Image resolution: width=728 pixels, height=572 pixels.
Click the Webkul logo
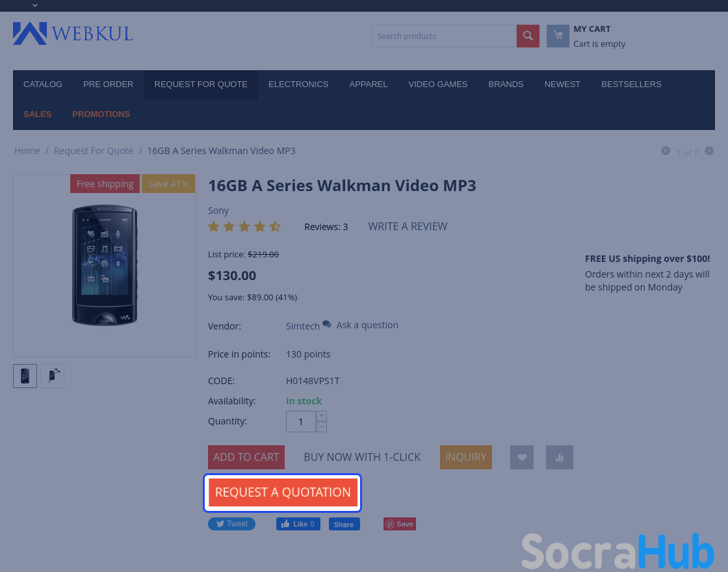coord(73,33)
